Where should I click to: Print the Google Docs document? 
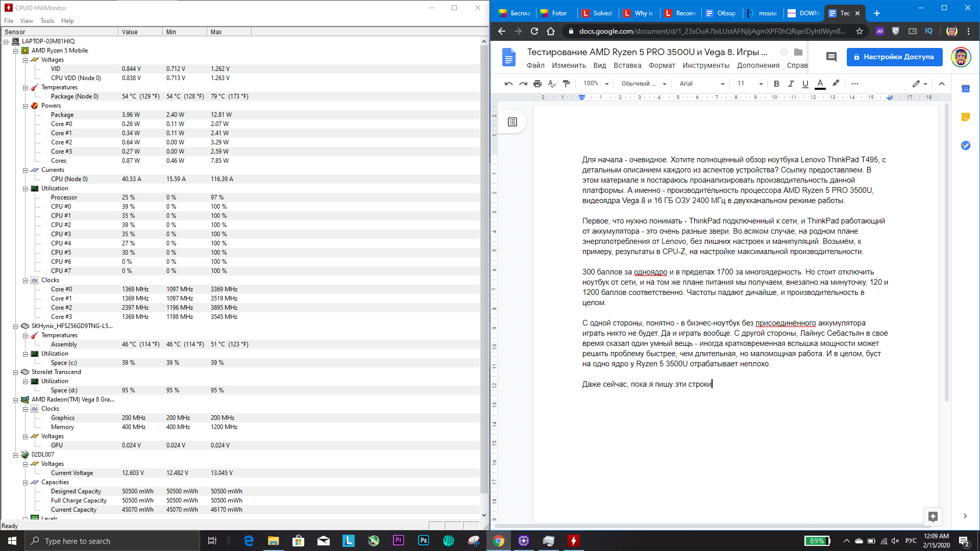[537, 84]
